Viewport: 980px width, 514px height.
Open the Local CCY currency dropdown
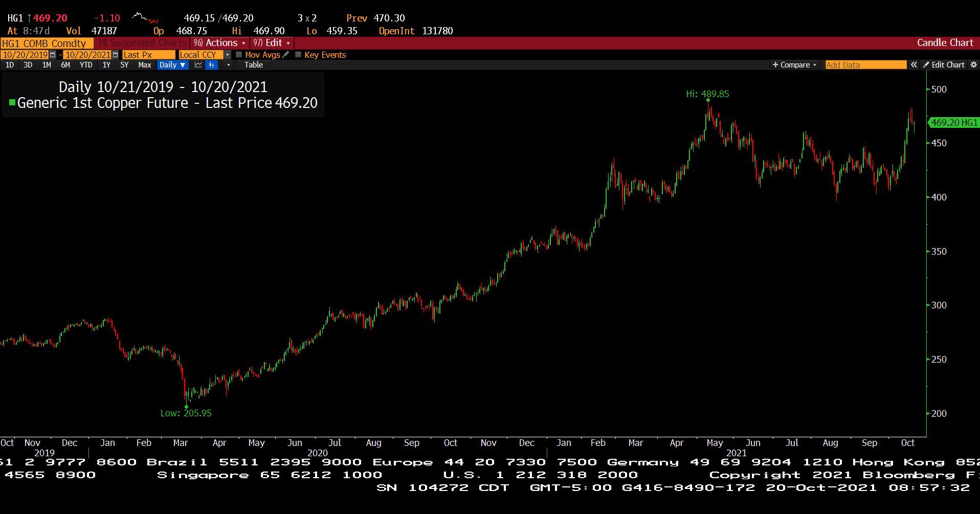click(228, 55)
